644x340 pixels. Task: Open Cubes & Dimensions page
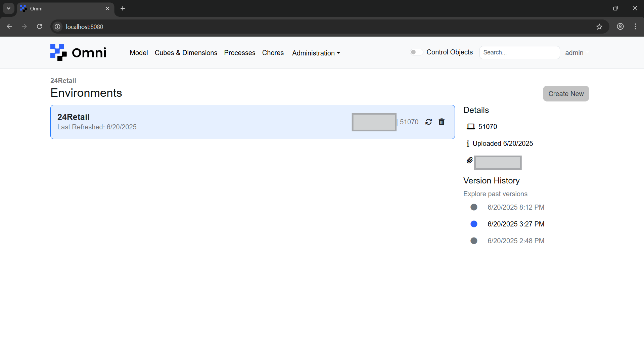(x=186, y=53)
